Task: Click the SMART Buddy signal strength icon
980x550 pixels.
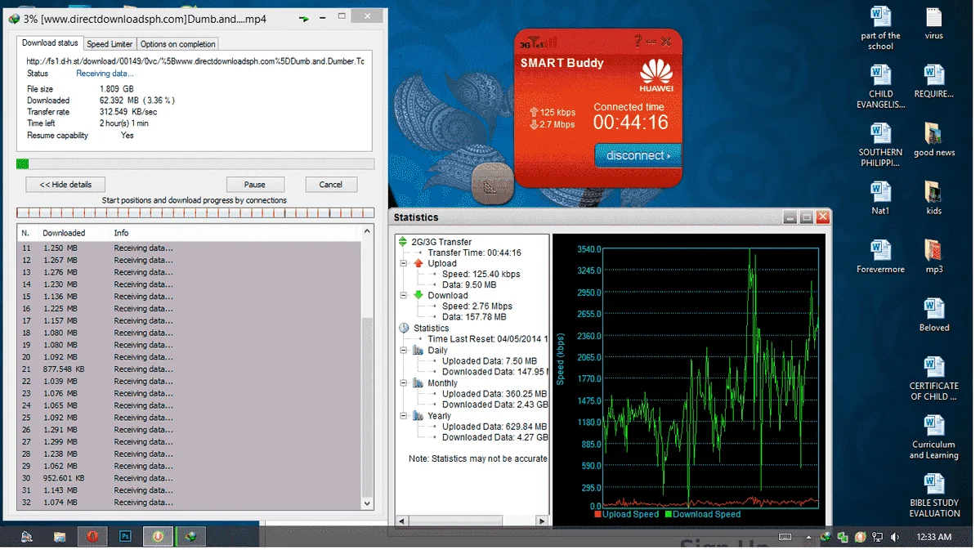Action: [538, 42]
